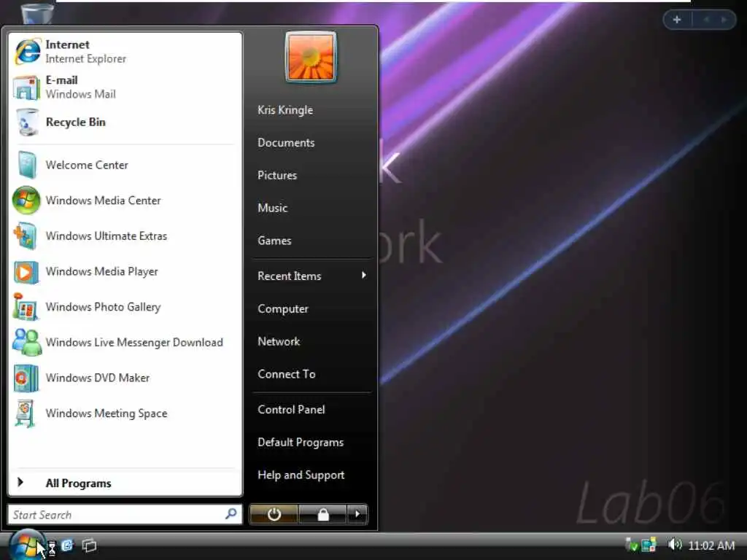Expand the shutdown options arrow
Screen dimensions: 747x560
coord(357,514)
